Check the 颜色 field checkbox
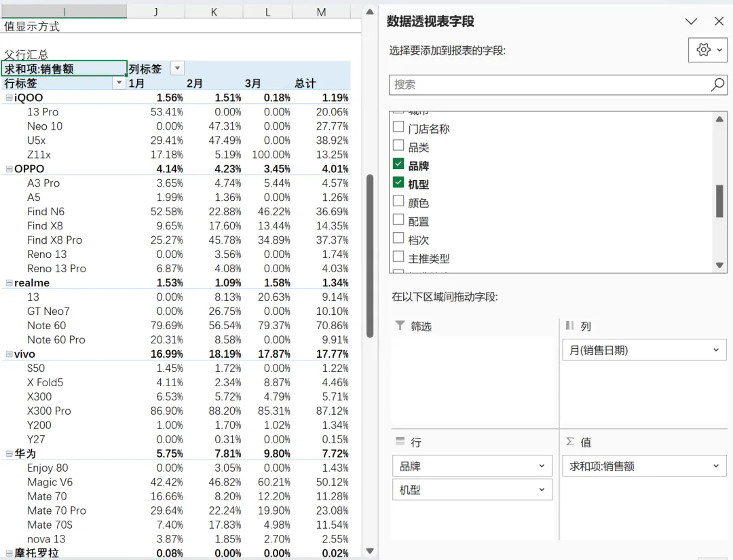This screenshot has height=560, width=733. tap(398, 202)
